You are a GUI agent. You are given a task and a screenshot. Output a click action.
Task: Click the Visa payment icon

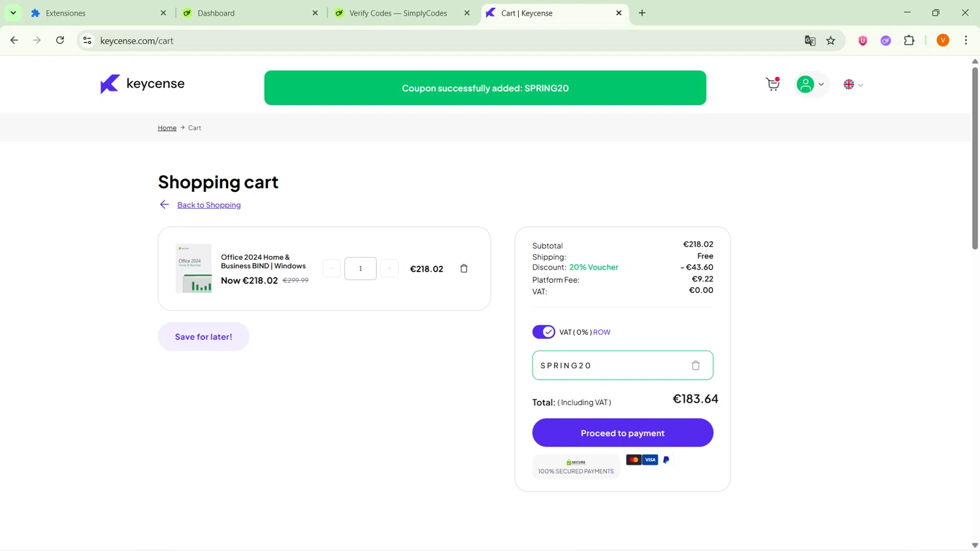click(x=650, y=460)
